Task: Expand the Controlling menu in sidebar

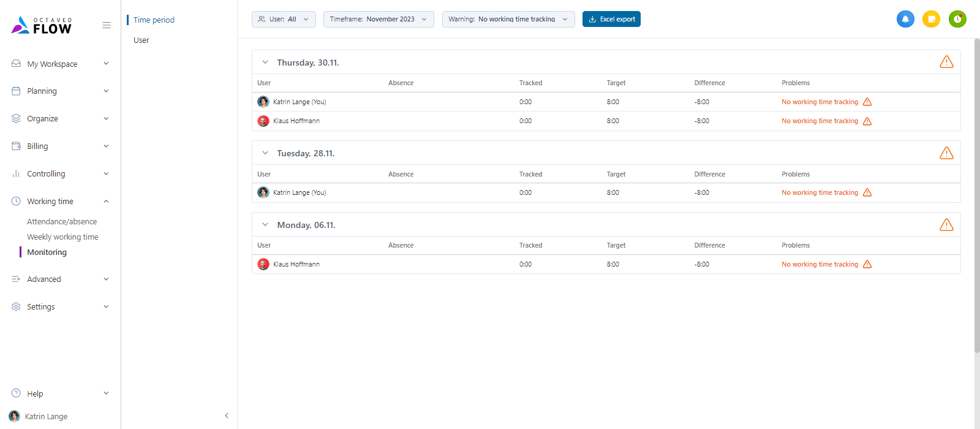Action: [x=60, y=174]
